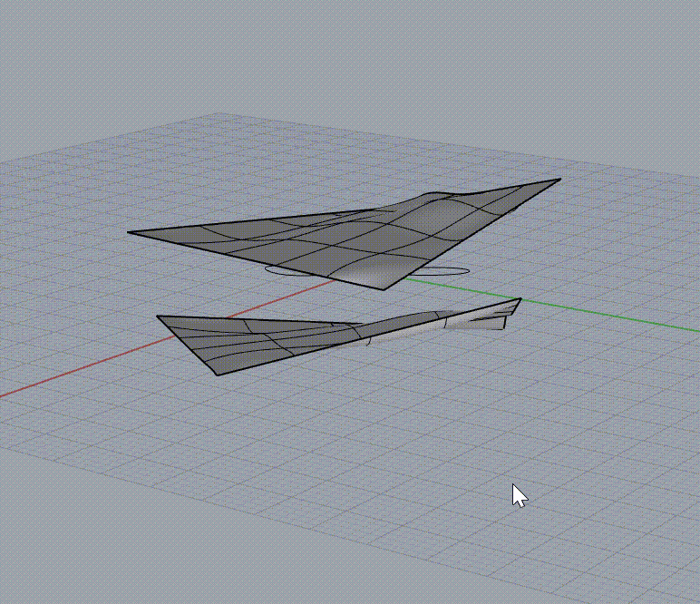Pick the lower surface's bottom pointed tip
This screenshot has height=604, width=700.
[218, 374]
